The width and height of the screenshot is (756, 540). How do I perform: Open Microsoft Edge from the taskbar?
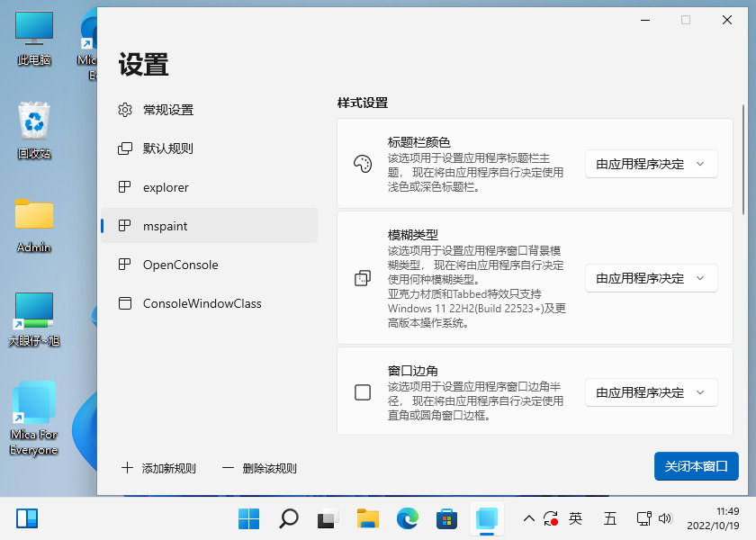pos(407,518)
